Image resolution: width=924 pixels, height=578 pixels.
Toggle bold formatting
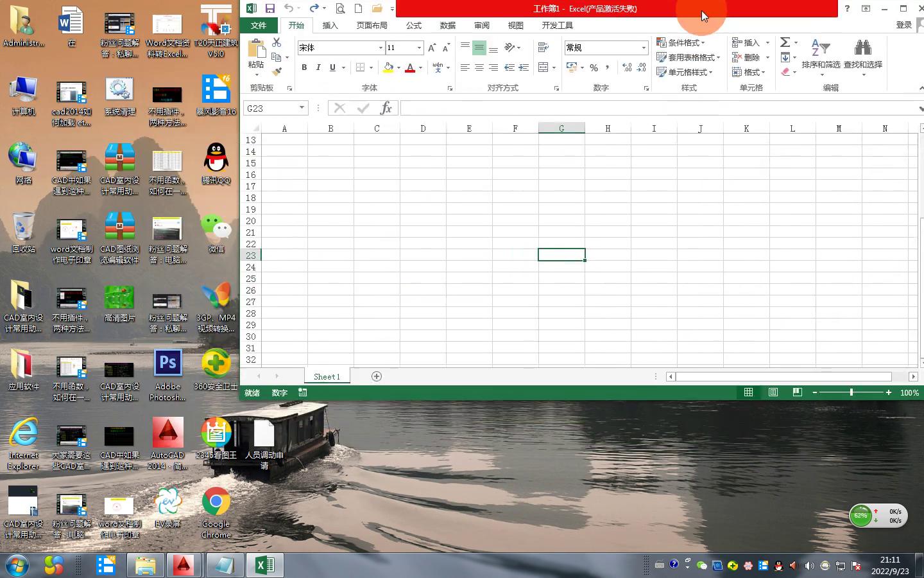[x=304, y=67]
